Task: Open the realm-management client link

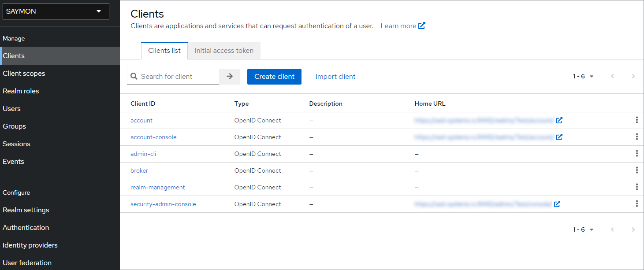Action: 158,187
